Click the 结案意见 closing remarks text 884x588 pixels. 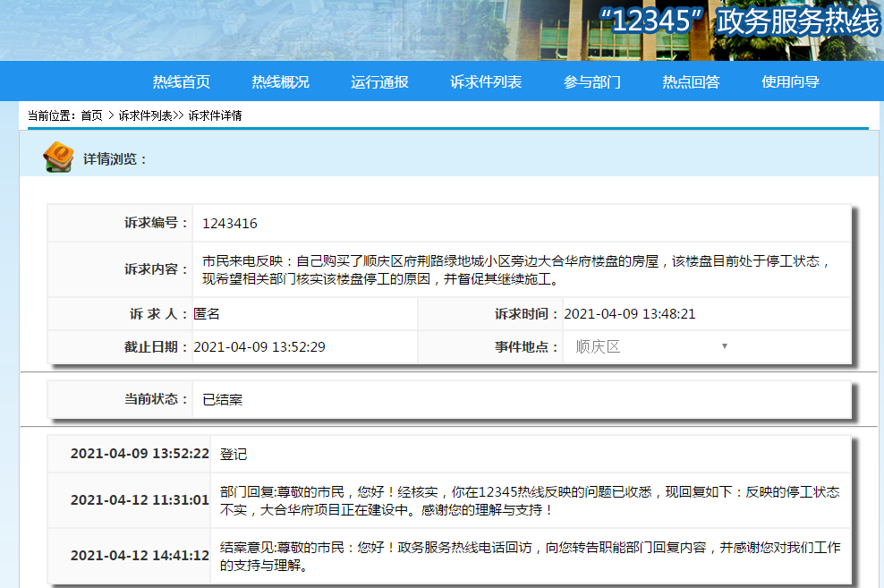coord(530,556)
